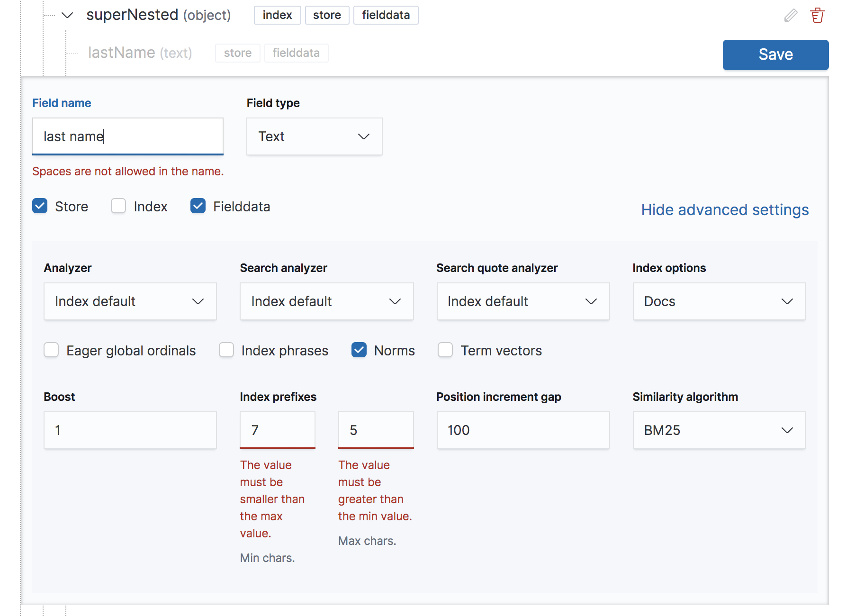
Task: Open the Field type dropdown
Action: (314, 136)
